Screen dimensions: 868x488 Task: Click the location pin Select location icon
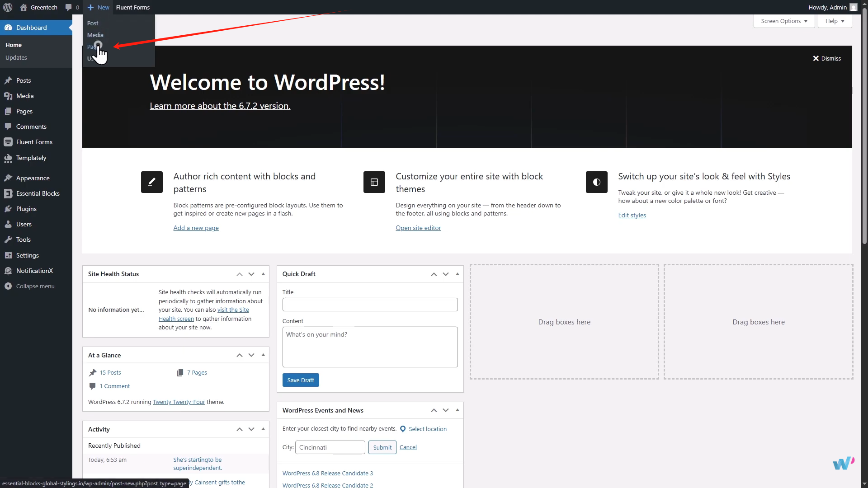coord(403,429)
